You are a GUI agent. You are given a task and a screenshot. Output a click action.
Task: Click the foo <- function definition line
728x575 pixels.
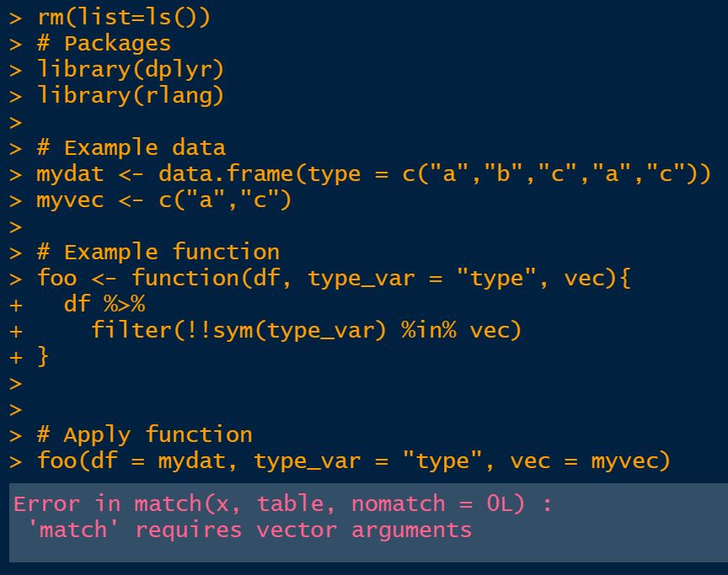click(333, 278)
